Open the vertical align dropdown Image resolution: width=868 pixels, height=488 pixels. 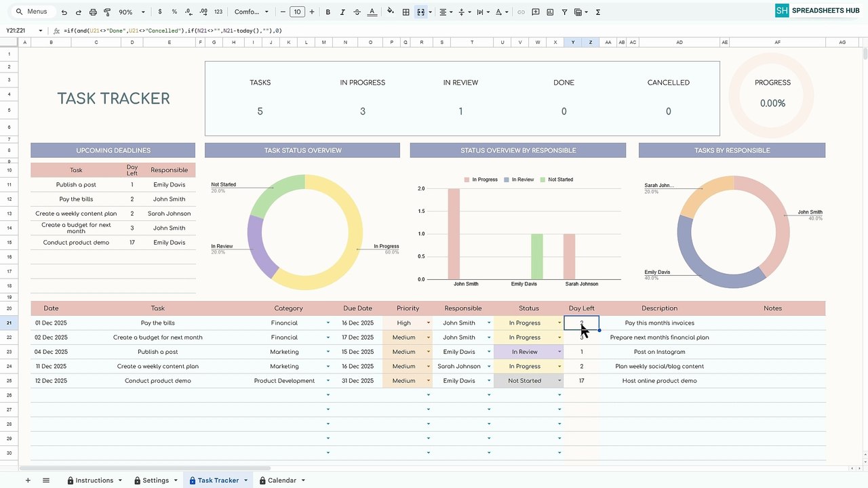(464, 12)
